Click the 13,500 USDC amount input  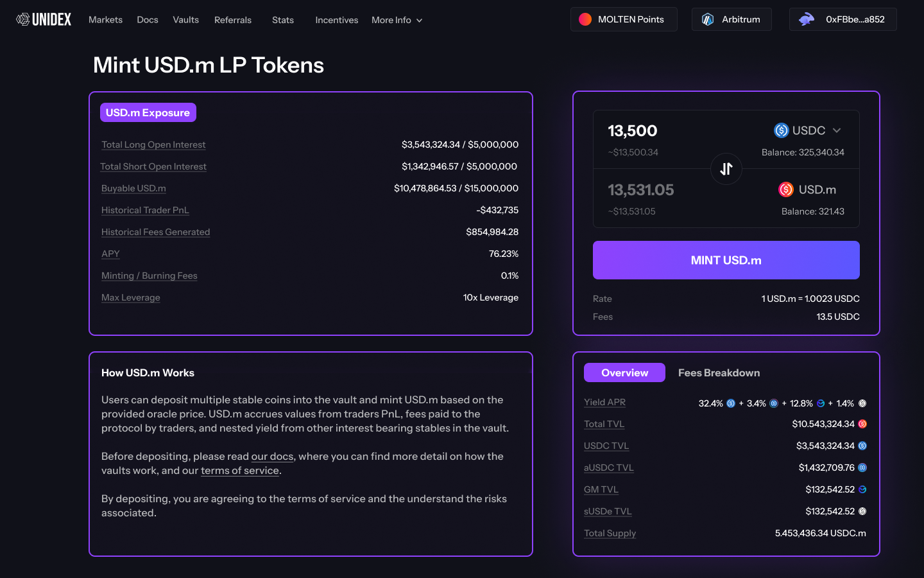(633, 131)
